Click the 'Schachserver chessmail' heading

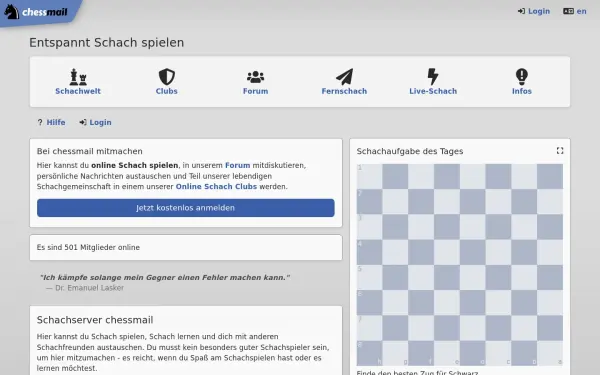click(x=95, y=320)
